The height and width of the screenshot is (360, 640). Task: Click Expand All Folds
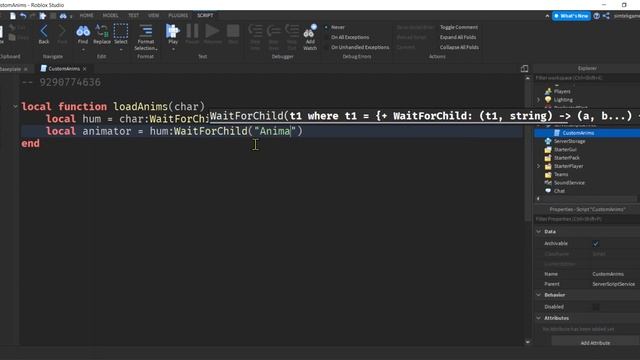click(458, 37)
